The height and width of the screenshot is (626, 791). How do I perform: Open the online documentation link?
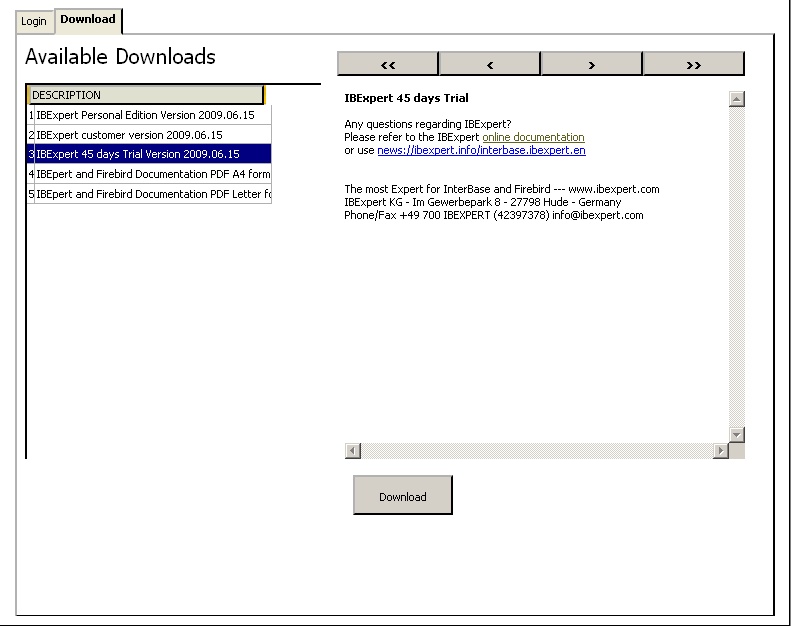coord(533,137)
